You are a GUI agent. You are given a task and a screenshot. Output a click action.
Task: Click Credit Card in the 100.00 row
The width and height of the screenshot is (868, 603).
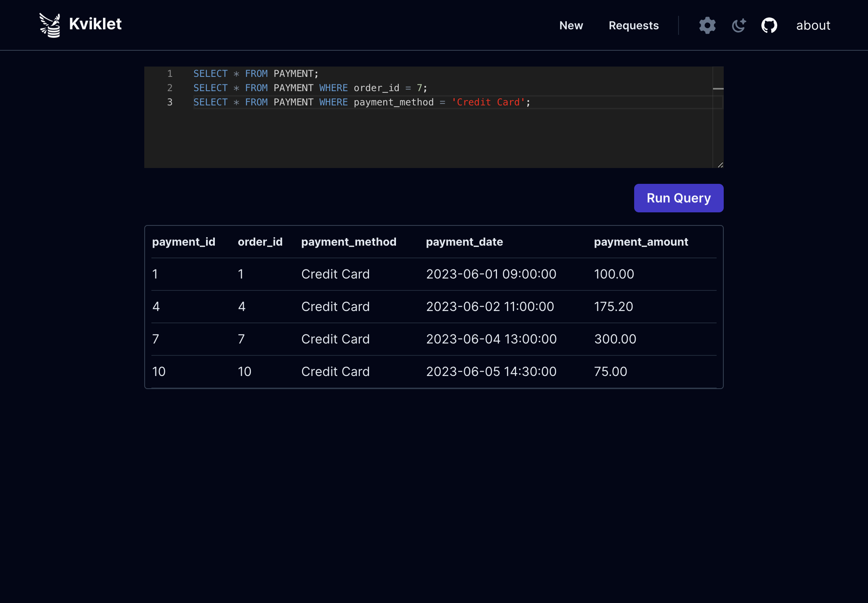[x=335, y=274]
